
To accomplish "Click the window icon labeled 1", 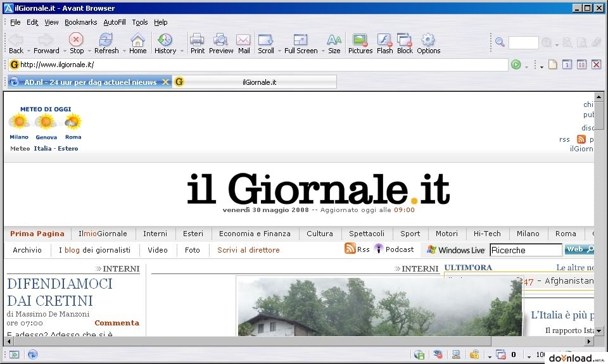I will (x=567, y=65).
